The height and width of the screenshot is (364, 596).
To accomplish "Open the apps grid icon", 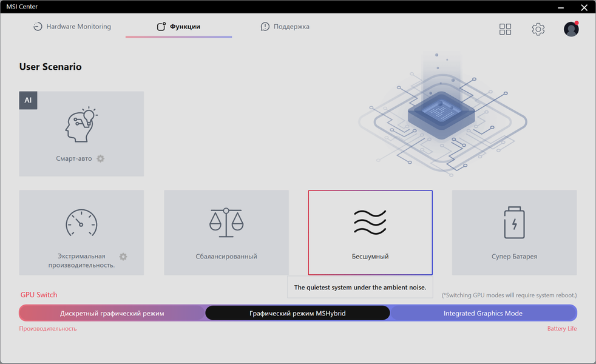I will tap(505, 29).
